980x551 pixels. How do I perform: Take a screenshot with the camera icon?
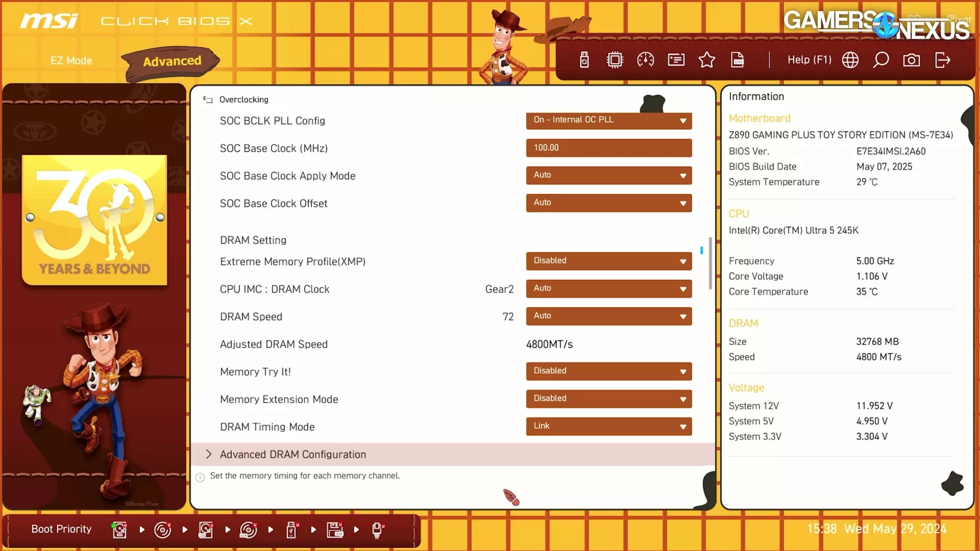point(911,60)
